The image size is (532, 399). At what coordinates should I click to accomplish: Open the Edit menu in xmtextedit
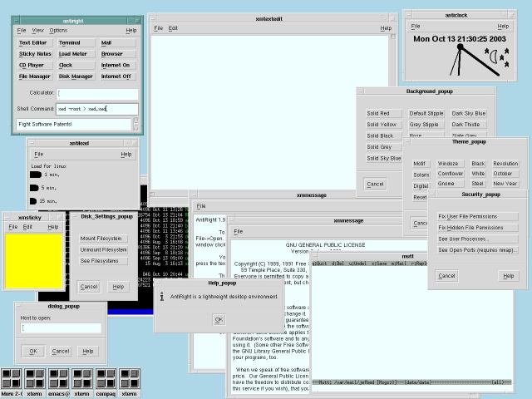click(x=173, y=28)
